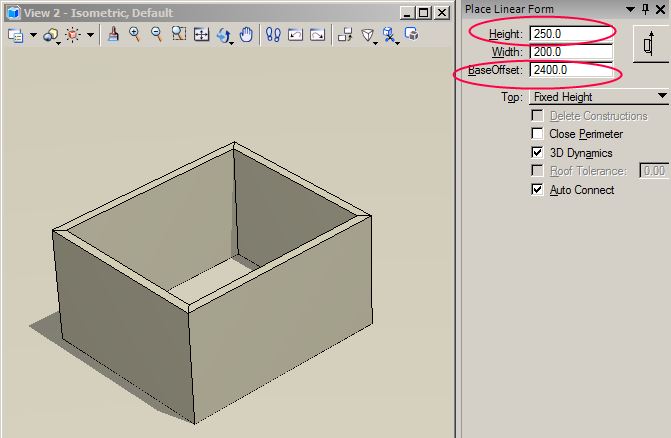Viewport: 671px width, 438px height.
Task: Open the view brightness sun icon dropdown
Action: pos(90,35)
